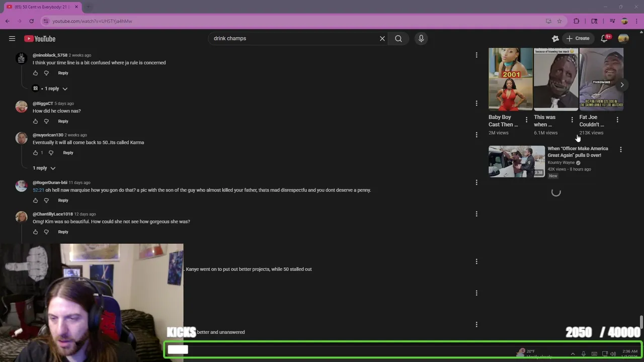Open browser extensions puzzle icon

[577, 21]
